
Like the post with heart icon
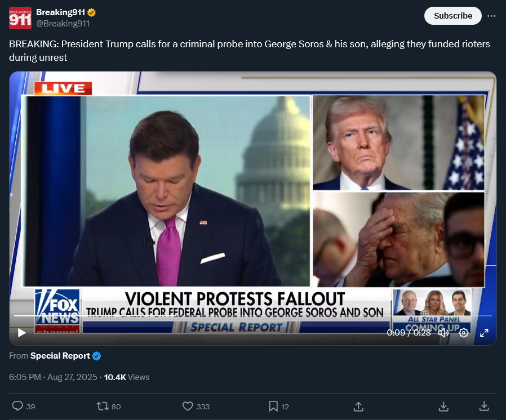[188, 406]
